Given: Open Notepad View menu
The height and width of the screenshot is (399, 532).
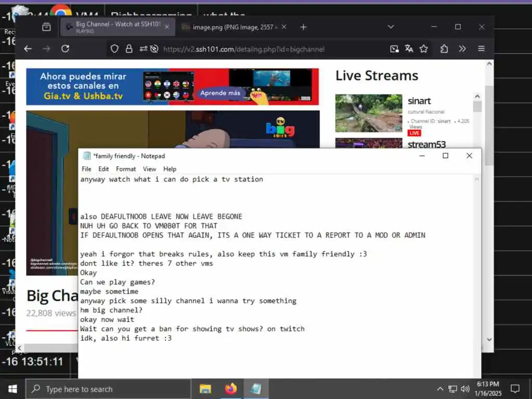Looking at the screenshot, I should pos(149,169).
